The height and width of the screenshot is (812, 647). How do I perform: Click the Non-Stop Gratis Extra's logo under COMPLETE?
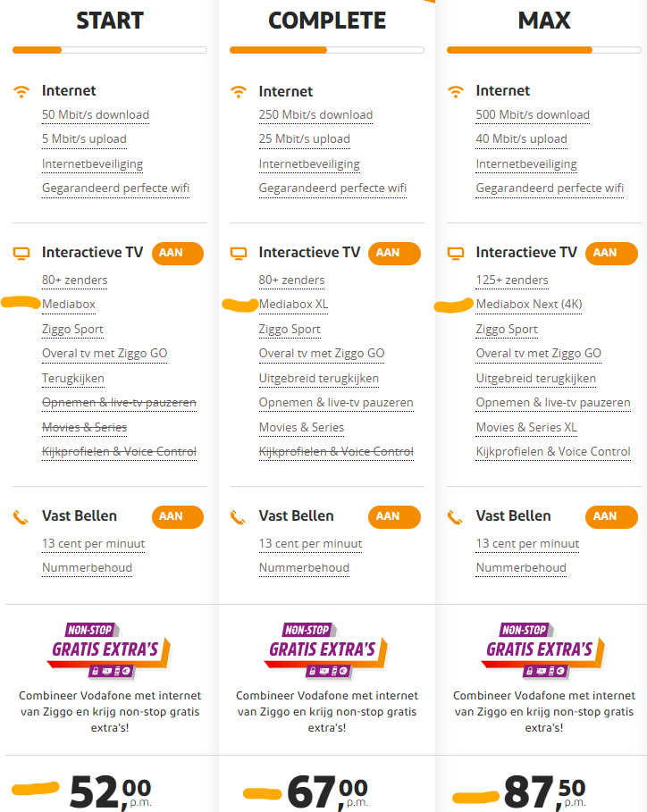click(x=323, y=649)
